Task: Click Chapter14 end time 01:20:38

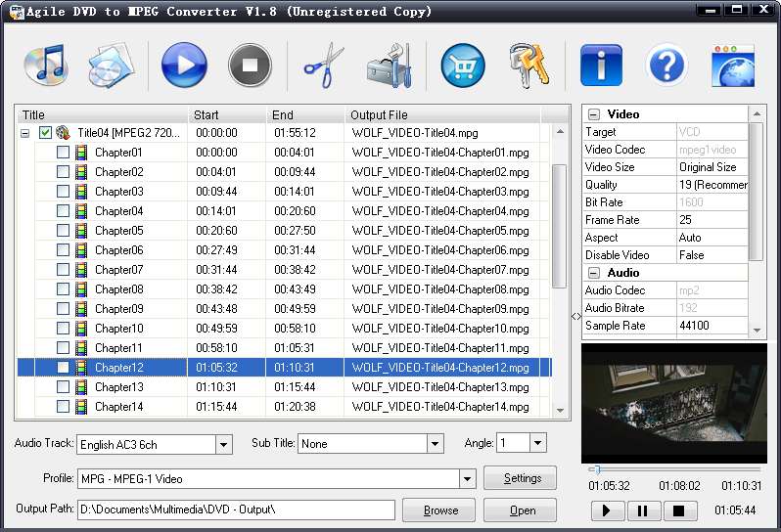Action: pos(295,407)
